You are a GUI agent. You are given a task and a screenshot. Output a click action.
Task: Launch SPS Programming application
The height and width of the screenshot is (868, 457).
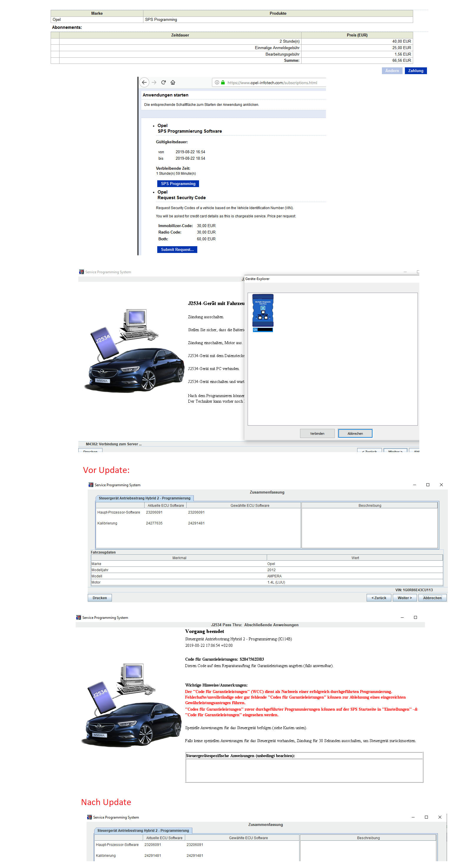click(178, 184)
